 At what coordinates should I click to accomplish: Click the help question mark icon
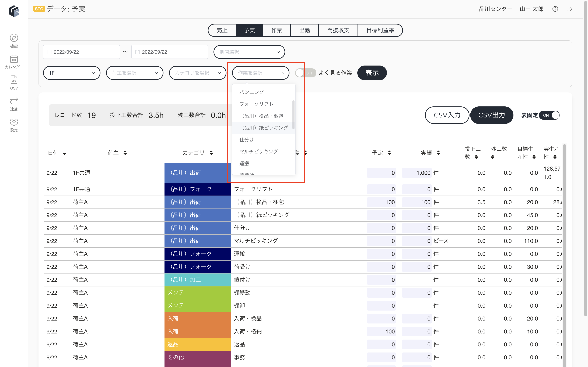pyautogui.click(x=555, y=9)
